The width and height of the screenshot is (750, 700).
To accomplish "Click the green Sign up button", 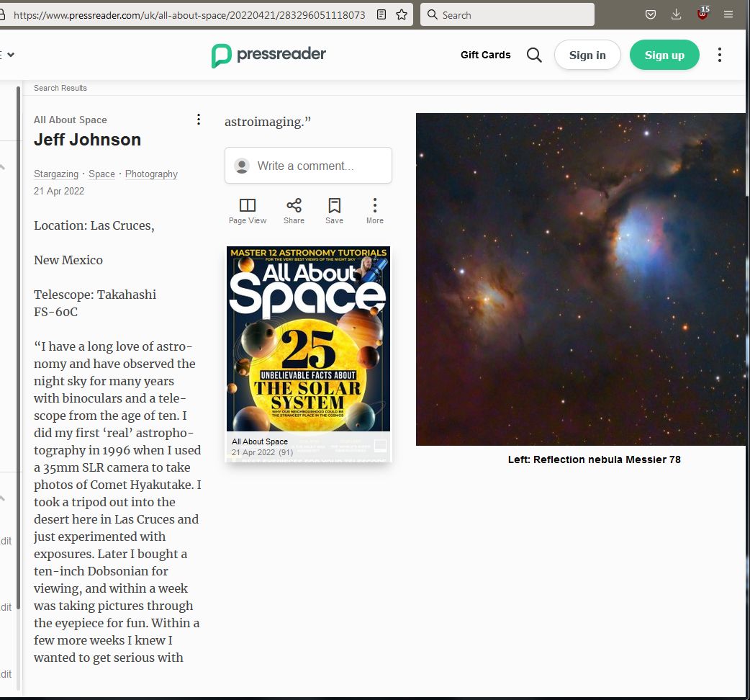I will click(664, 55).
